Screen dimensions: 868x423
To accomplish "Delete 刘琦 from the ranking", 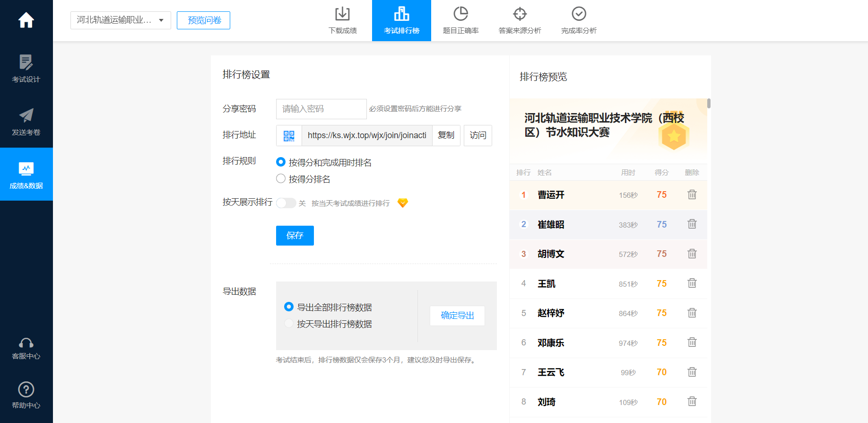I will click(x=692, y=401).
